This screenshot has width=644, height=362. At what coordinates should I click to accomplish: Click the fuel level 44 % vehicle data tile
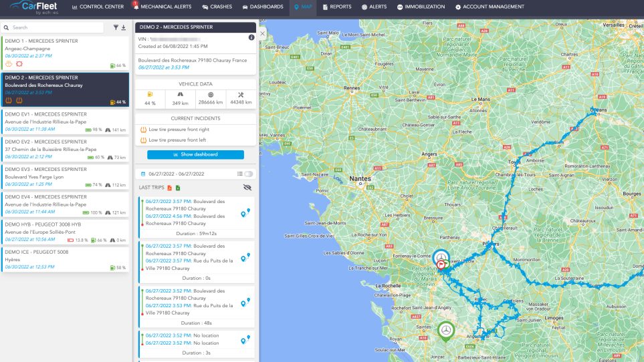click(x=150, y=98)
